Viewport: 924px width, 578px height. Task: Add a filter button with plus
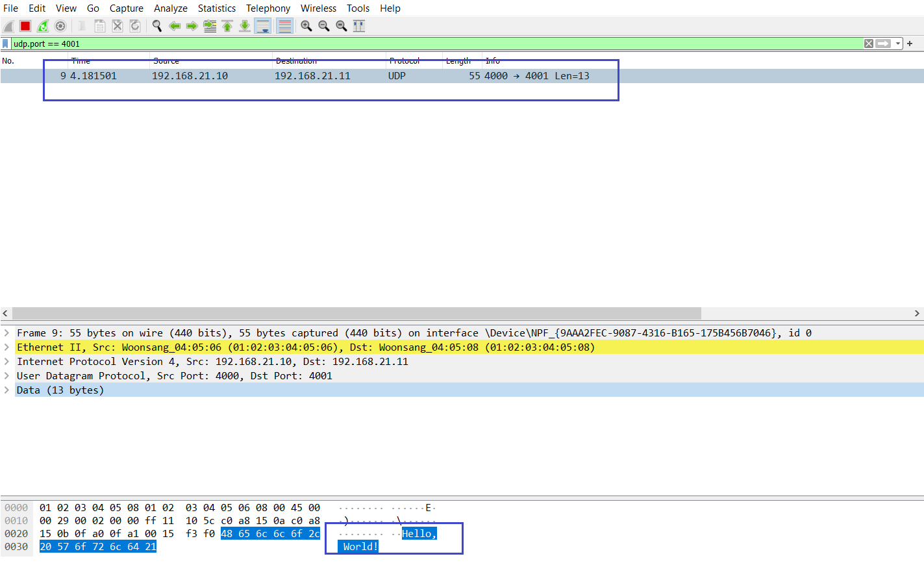point(910,44)
